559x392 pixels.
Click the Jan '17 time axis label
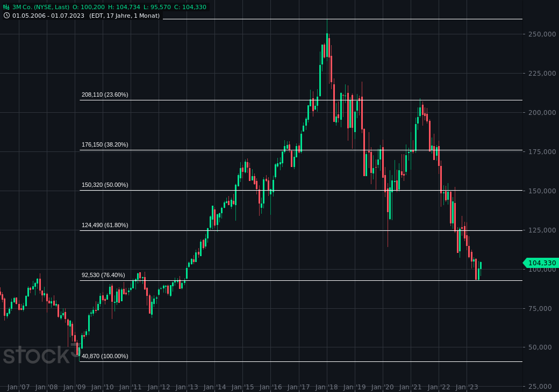[299, 387]
